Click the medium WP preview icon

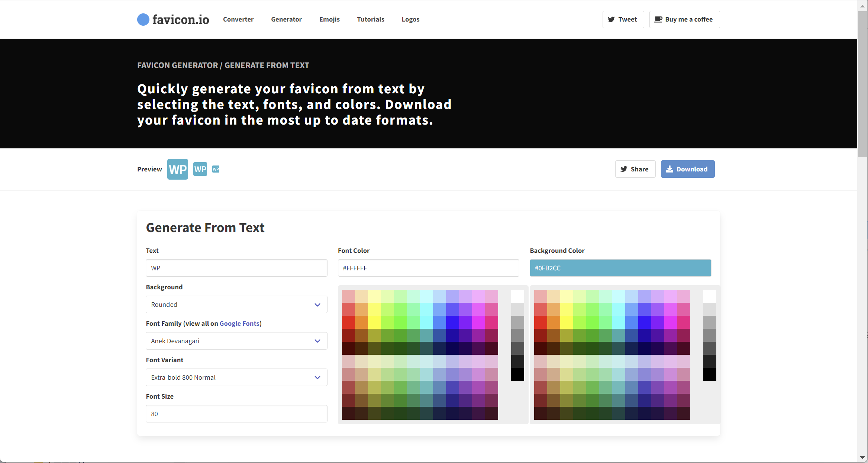tap(200, 169)
